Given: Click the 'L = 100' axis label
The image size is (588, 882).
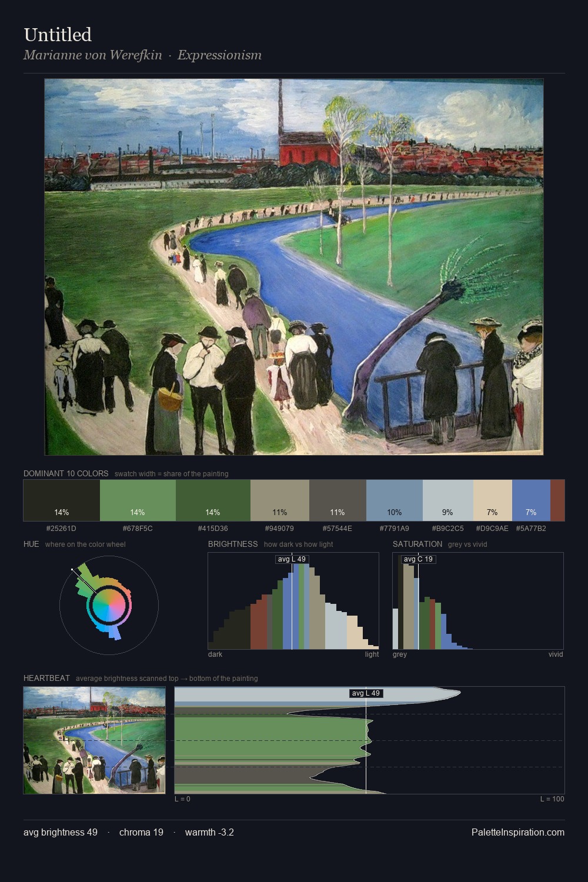Looking at the screenshot, I should coord(553,799).
